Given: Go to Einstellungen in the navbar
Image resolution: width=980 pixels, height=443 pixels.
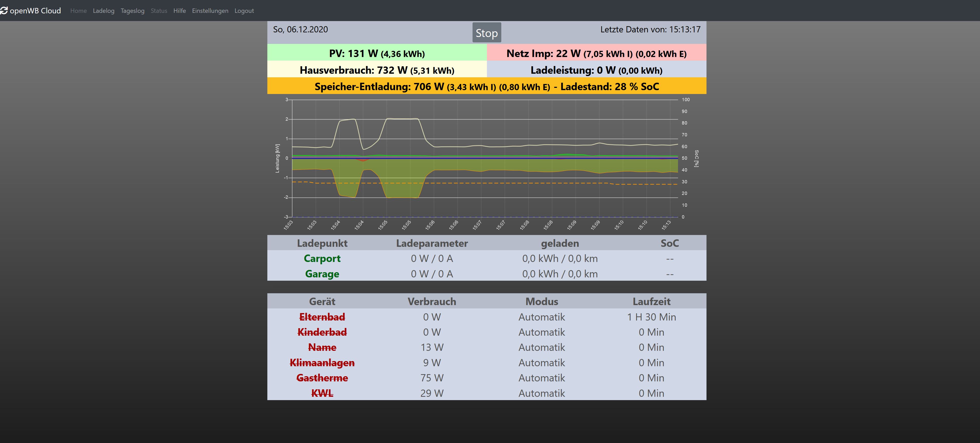Looking at the screenshot, I should [x=210, y=11].
